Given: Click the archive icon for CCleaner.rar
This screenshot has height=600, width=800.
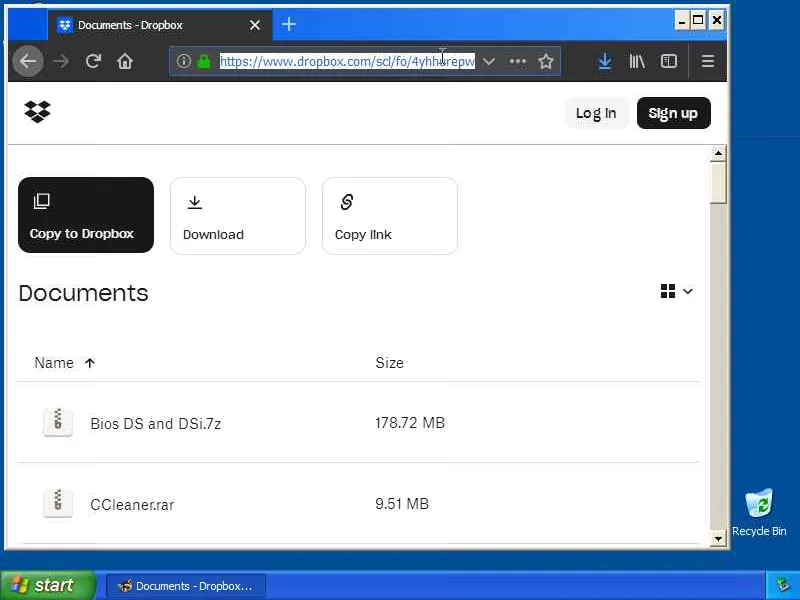Looking at the screenshot, I should click(x=58, y=503).
